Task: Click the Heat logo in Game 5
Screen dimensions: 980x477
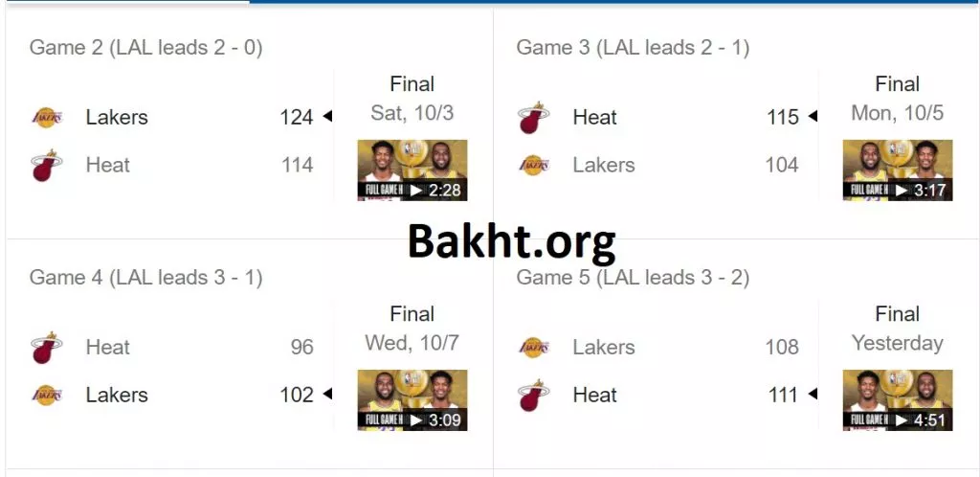Action: coord(533,395)
